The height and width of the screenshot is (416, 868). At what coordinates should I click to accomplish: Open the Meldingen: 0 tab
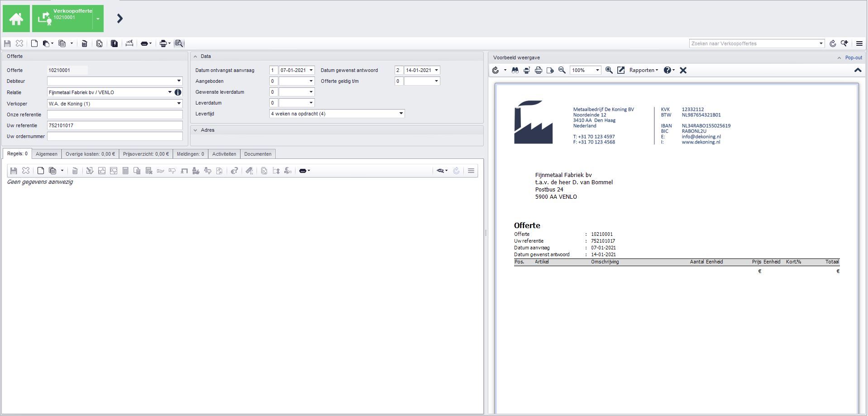click(x=191, y=154)
